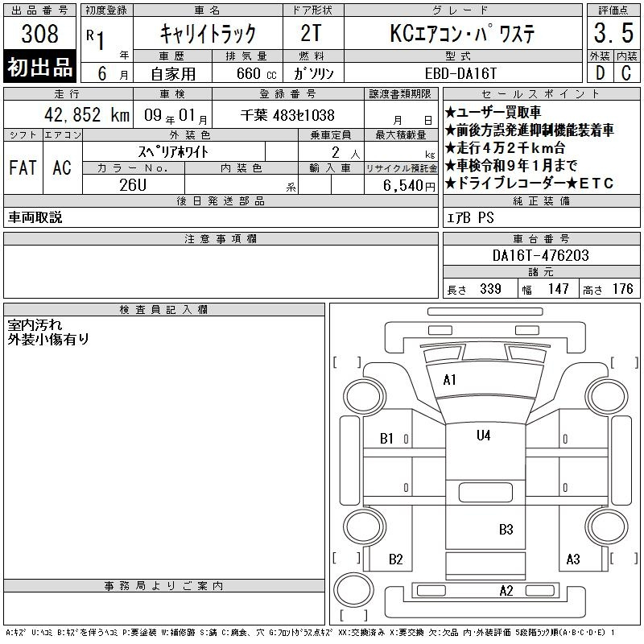Click mileage 42,852 km

pos(87,114)
